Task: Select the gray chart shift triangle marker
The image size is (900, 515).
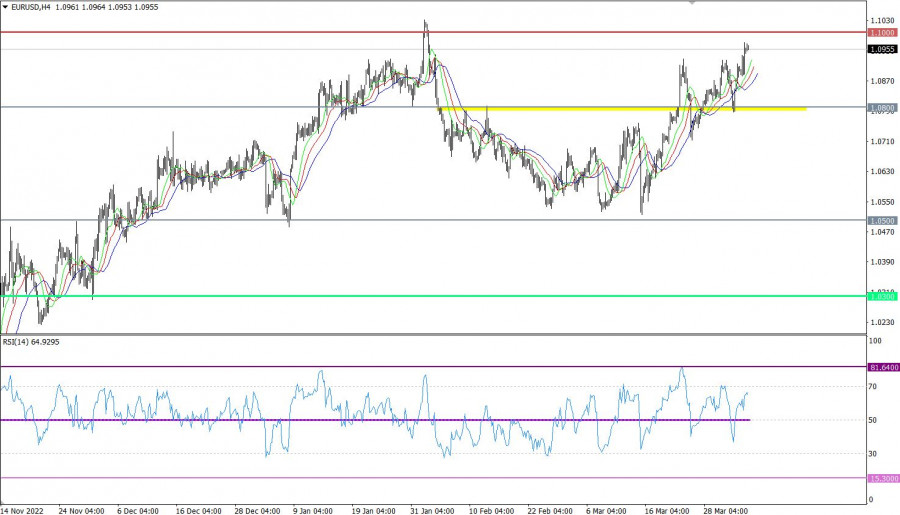Action: pos(693,3)
